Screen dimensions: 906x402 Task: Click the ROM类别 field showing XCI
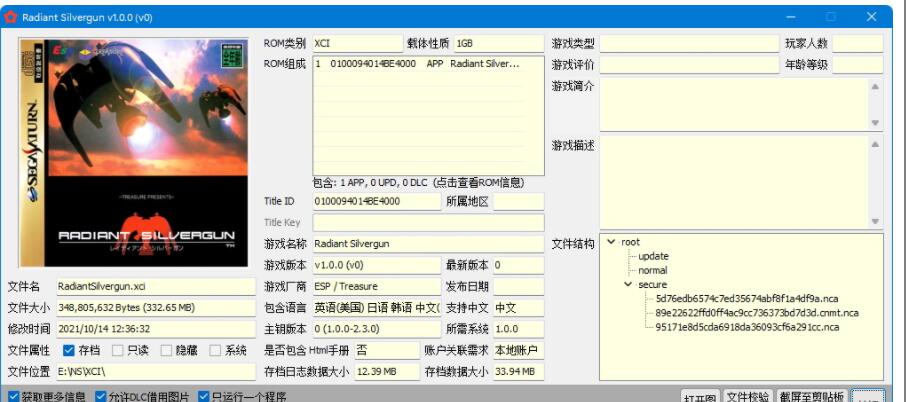tap(358, 43)
